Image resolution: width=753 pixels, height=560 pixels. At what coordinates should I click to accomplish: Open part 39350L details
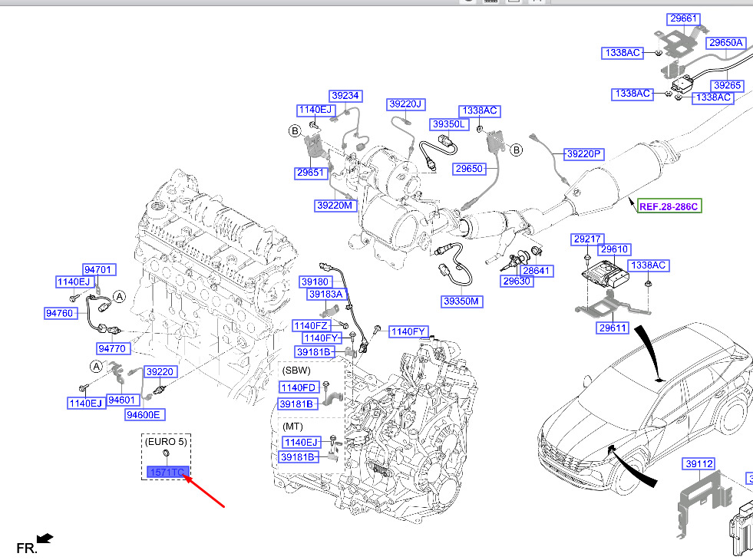click(448, 124)
